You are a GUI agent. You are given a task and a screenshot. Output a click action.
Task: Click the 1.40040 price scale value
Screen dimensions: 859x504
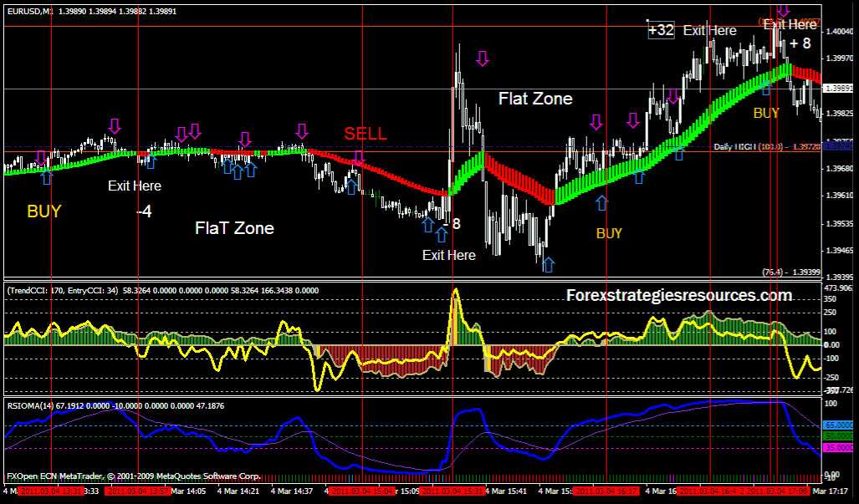point(841,31)
